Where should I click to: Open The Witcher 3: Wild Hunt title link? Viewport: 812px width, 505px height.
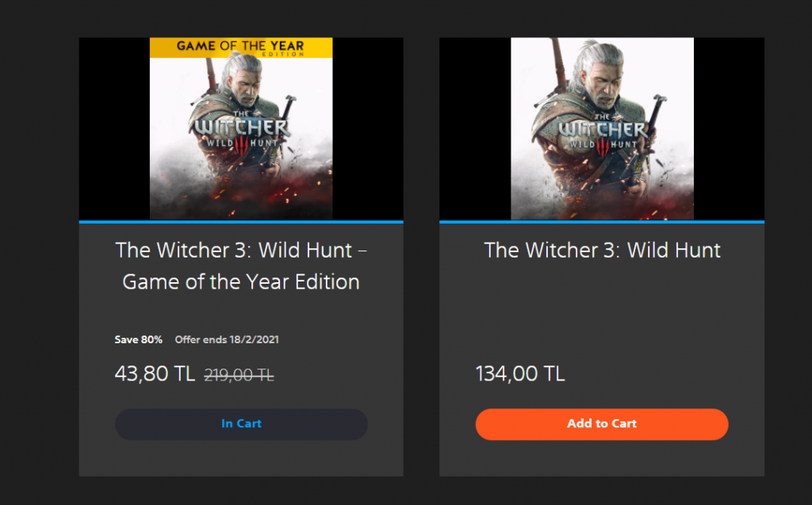[602, 251]
